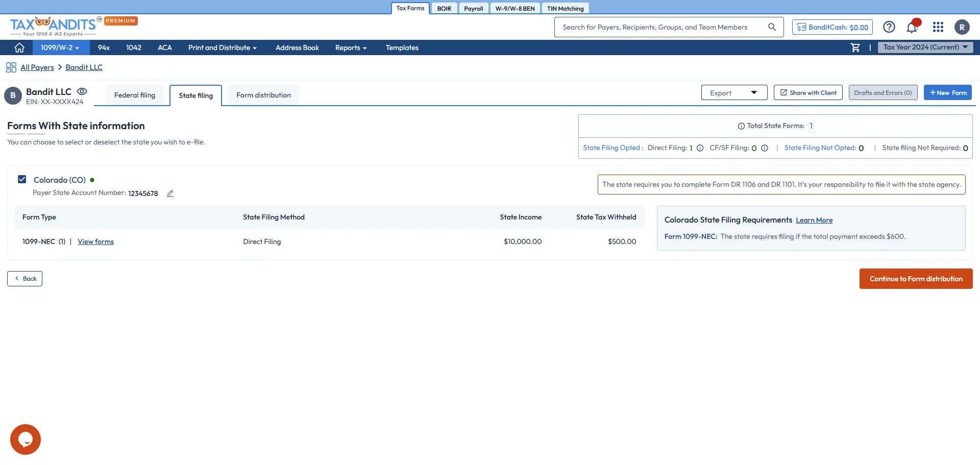The width and height of the screenshot is (980, 465).
Task: Select the Payroll top tab
Action: 474,9
